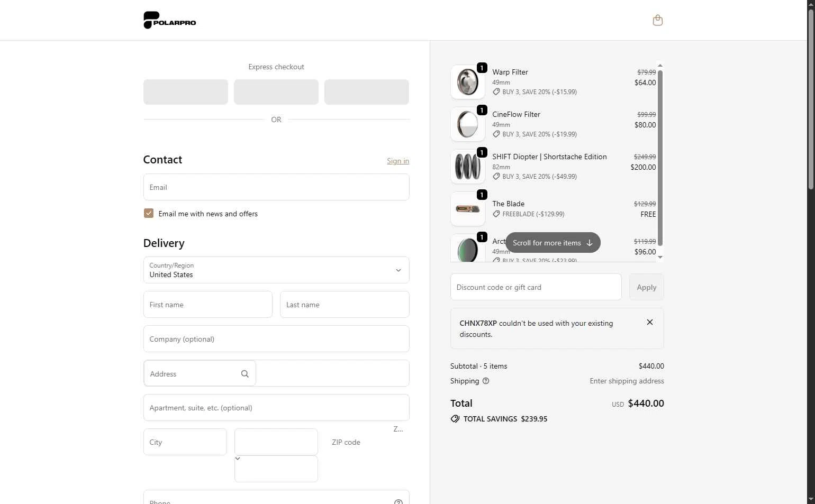Viewport: 815px width, 504px height.
Task: Click the The Blade quantity badge
Action: pyautogui.click(x=482, y=195)
